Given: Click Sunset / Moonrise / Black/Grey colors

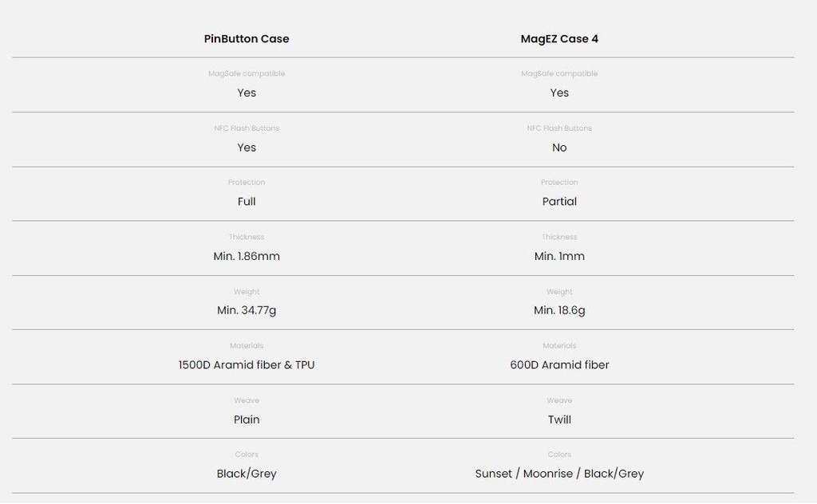Looking at the screenshot, I should 559,474.
